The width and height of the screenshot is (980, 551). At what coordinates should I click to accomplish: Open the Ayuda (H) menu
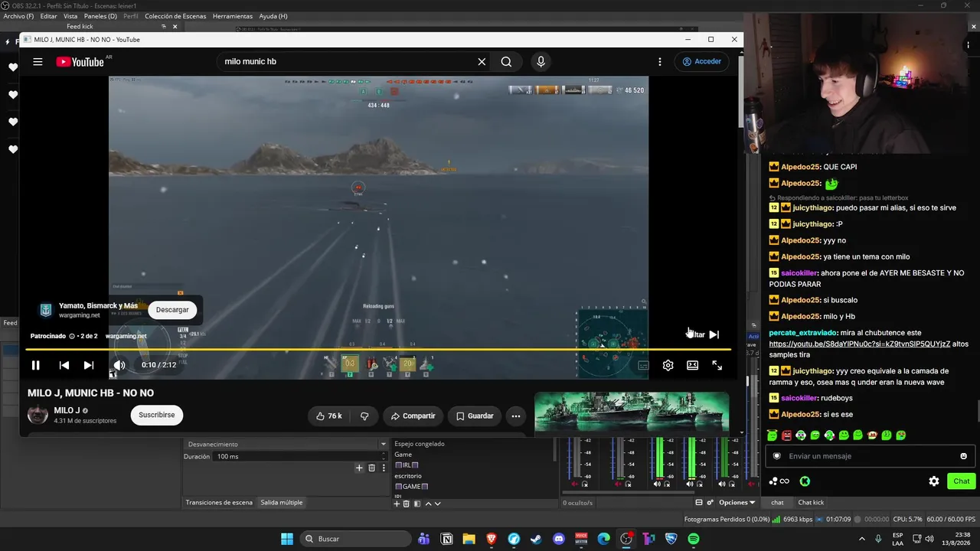(273, 16)
